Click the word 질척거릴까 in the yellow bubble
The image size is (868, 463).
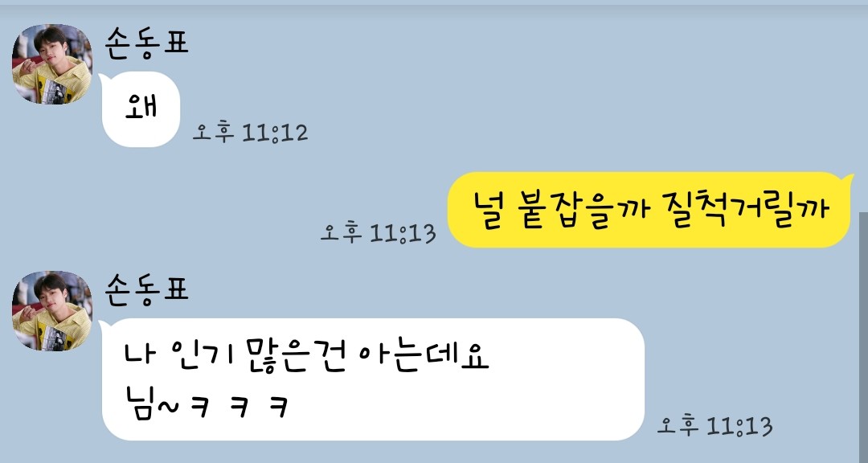pos(745,210)
